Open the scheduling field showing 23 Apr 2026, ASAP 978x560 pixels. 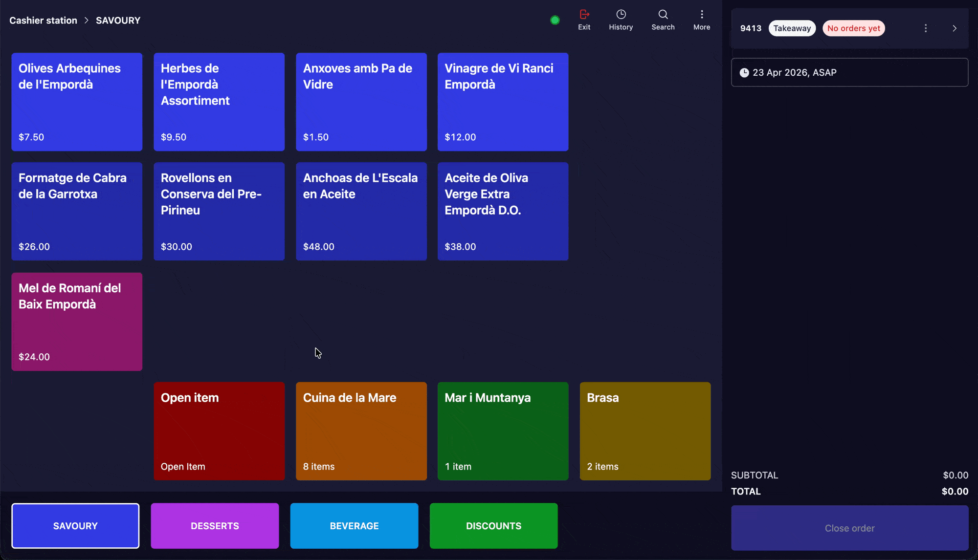849,72
